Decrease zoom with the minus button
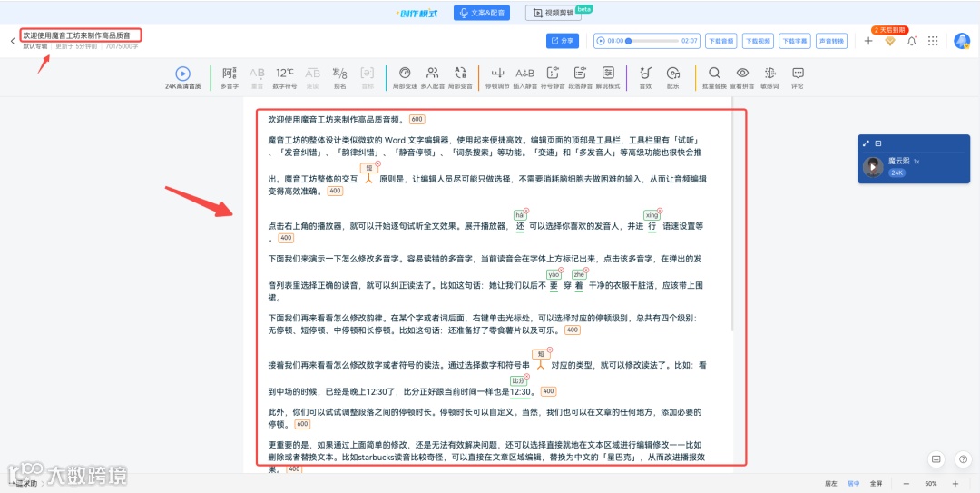The height and width of the screenshot is (493, 980). [x=906, y=484]
